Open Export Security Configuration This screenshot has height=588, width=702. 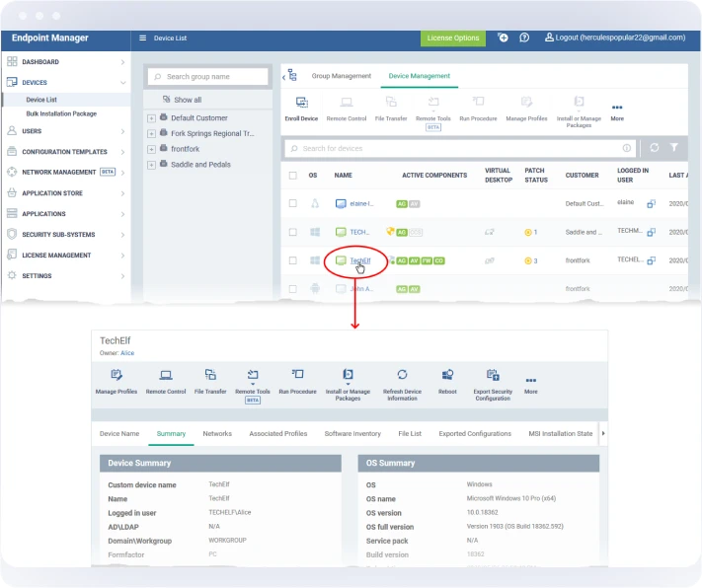[x=492, y=375]
